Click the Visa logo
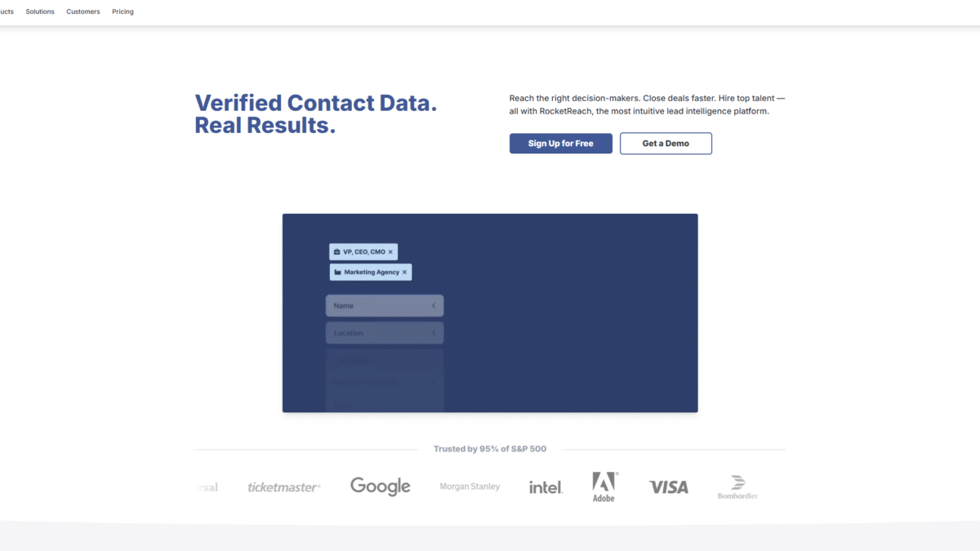The height and width of the screenshot is (551, 980). tap(669, 487)
